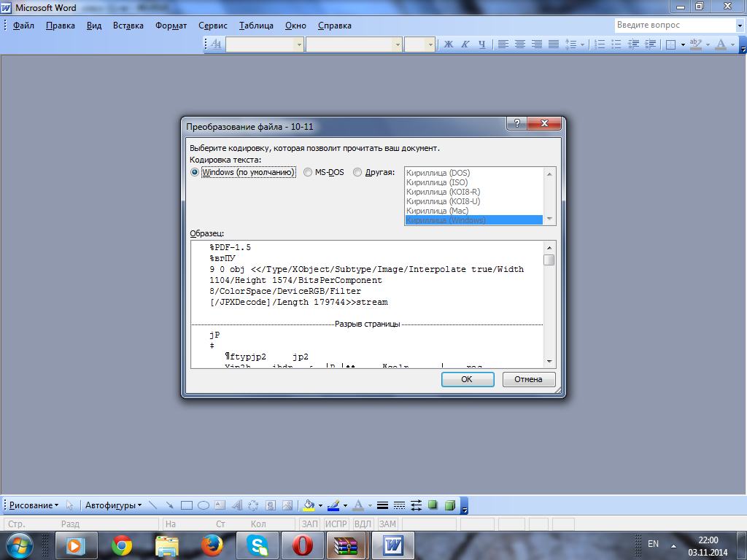Click the Underline (Ч) formatting icon

(481, 44)
